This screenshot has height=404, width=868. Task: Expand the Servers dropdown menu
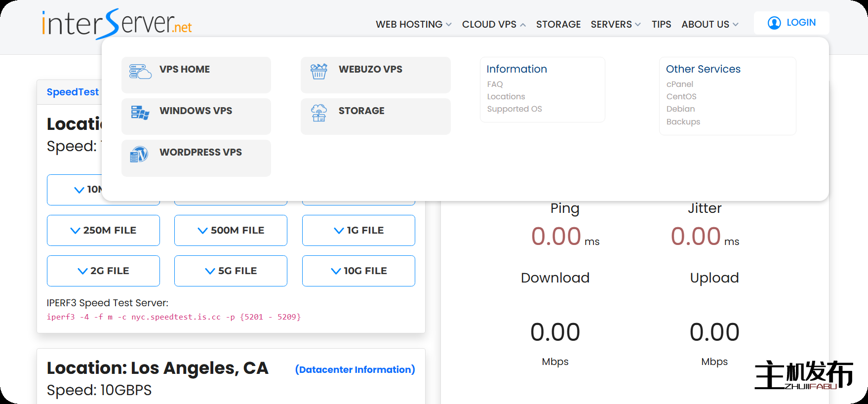[615, 24]
